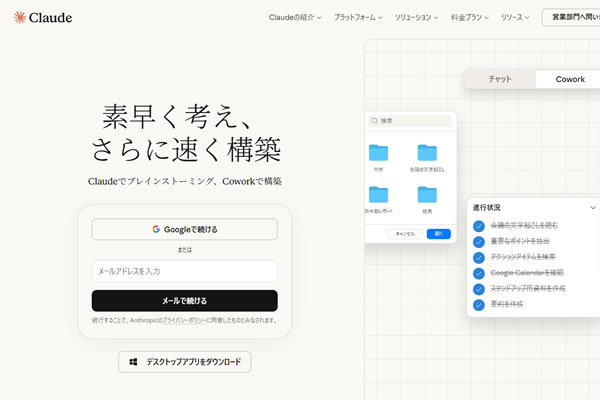This screenshot has height=400, width=600.
Task: Toggle the first checkmark in 進行状況 list
Action: [479, 226]
